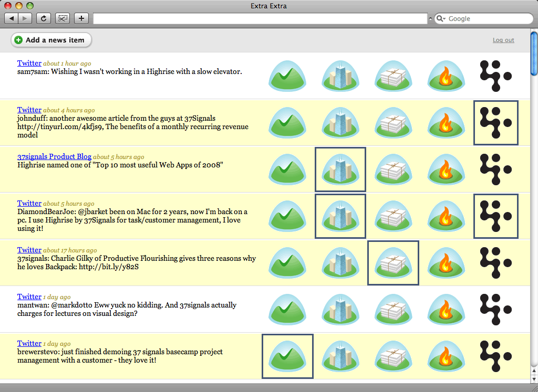Focus the browser address bar

(260, 18)
